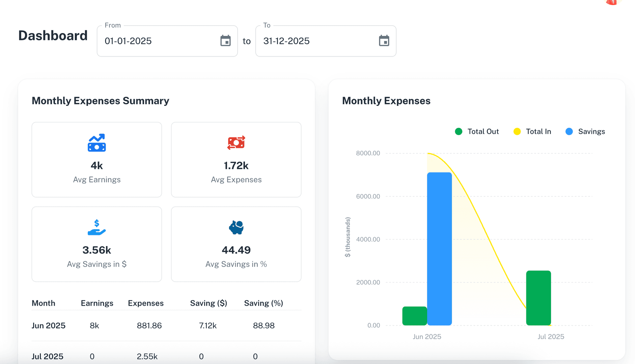The height and width of the screenshot is (364, 635).
Task: Toggle Total Out series in legend
Action: 477,131
